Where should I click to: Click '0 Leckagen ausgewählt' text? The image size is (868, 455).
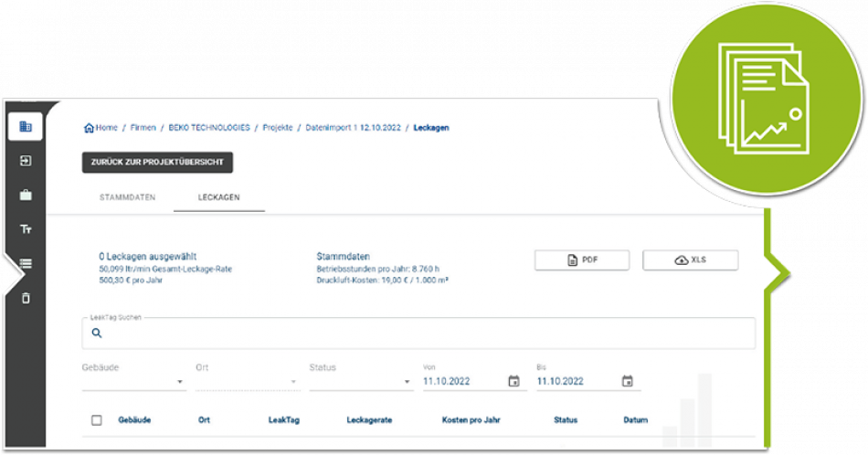pyautogui.click(x=148, y=257)
